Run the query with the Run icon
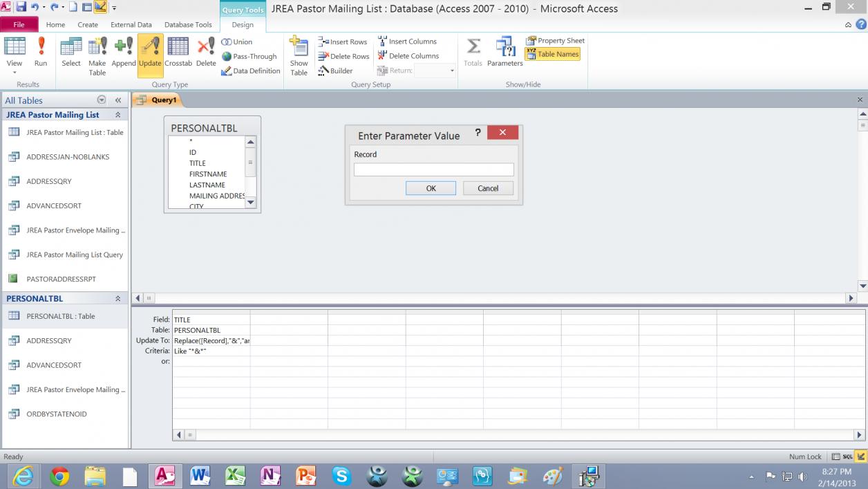This screenshot has width=868, height=489. click(41, 53)
